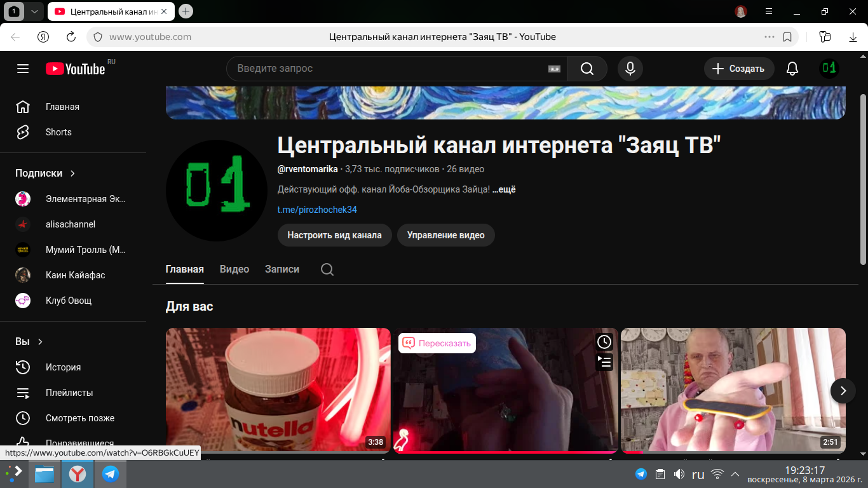
Task: Add middle video to Watch Later
Action: point(604,342)
